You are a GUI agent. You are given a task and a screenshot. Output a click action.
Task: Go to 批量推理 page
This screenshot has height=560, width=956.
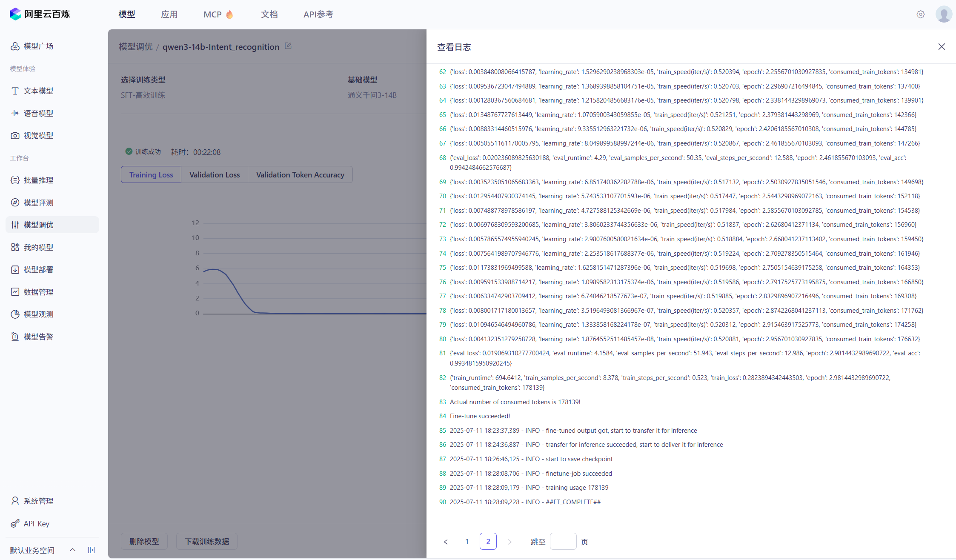(x=38, y=180)
